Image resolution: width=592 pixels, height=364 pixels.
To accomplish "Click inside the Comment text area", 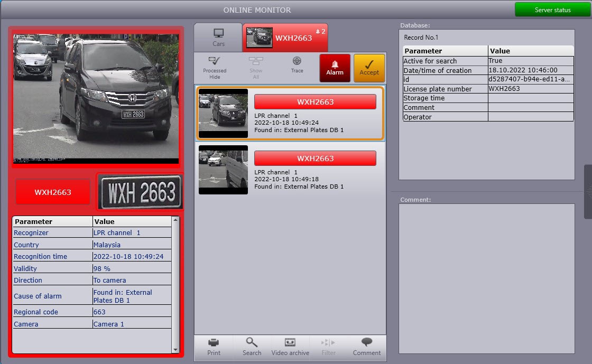I will (486, 278).
